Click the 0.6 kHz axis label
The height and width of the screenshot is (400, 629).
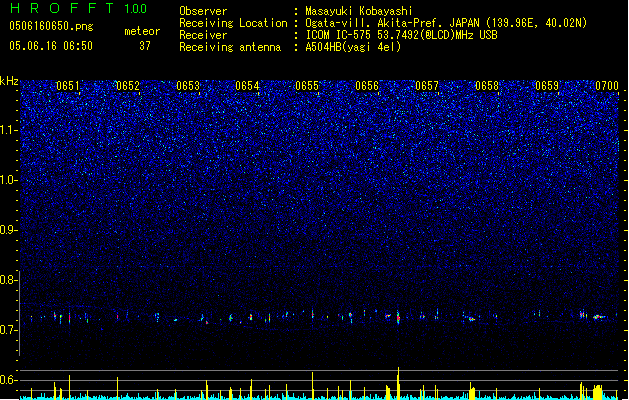[x=8, y=380]
